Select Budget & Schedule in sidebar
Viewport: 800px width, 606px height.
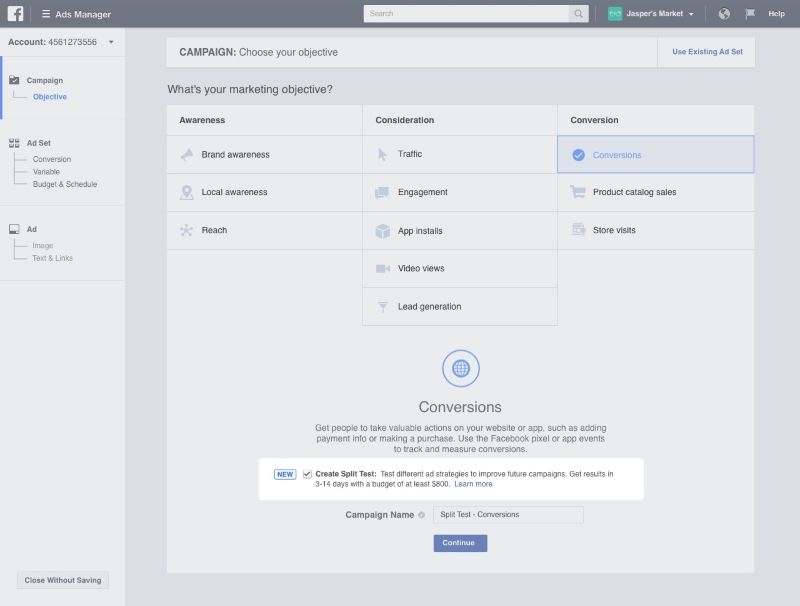pos(65,184)
